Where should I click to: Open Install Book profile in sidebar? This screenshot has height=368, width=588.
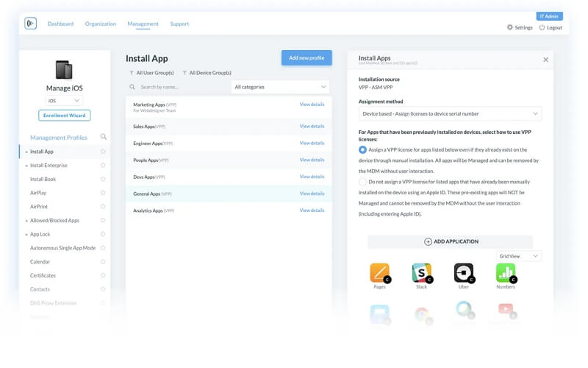pos(43,179)
